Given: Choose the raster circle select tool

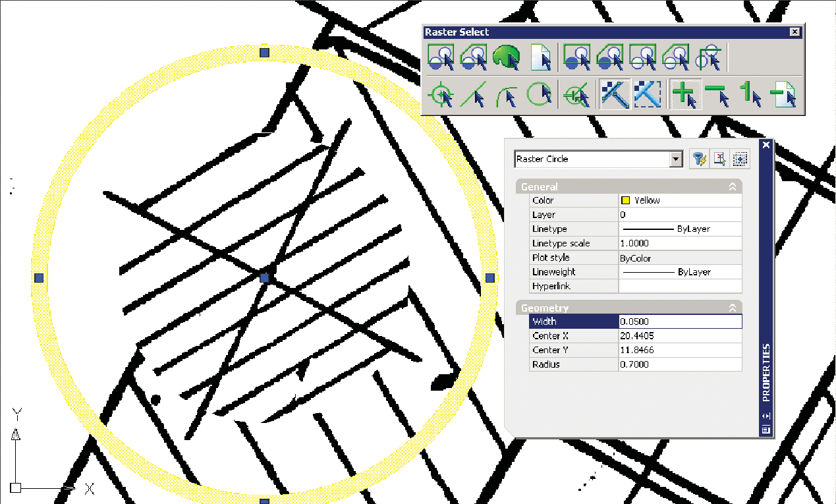Looking at the screenshot, I should (540, 94).
